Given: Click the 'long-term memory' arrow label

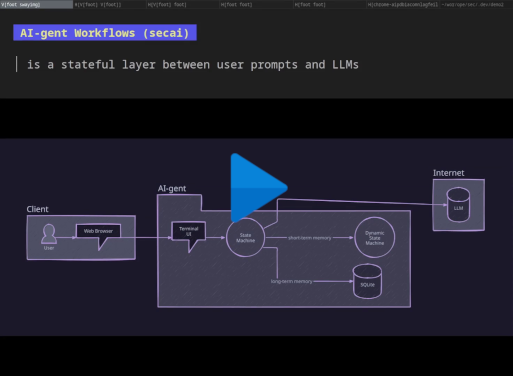Looking at the screenshot, I should tap(292, 281).
